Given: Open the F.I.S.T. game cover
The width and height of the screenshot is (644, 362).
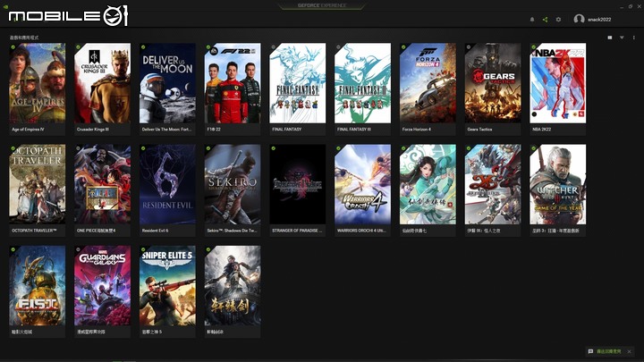Looking at the screenshot, I should pyautogui.click(x=38, y=286).
